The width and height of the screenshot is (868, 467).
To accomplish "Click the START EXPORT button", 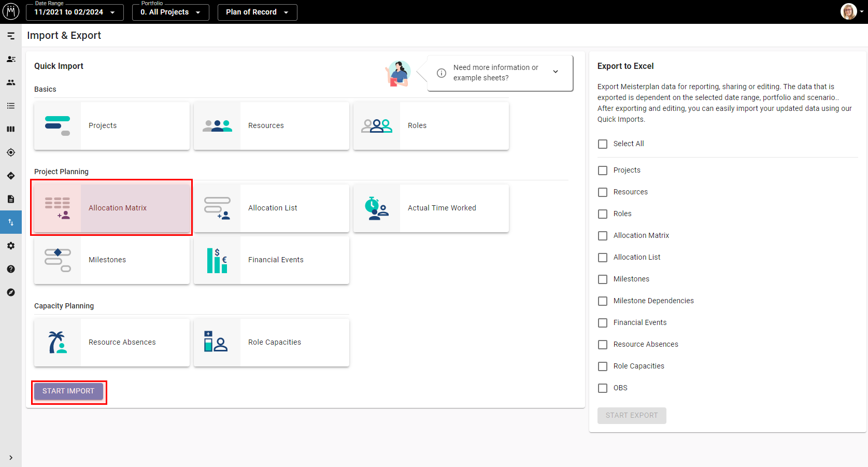I will point(632,416).
